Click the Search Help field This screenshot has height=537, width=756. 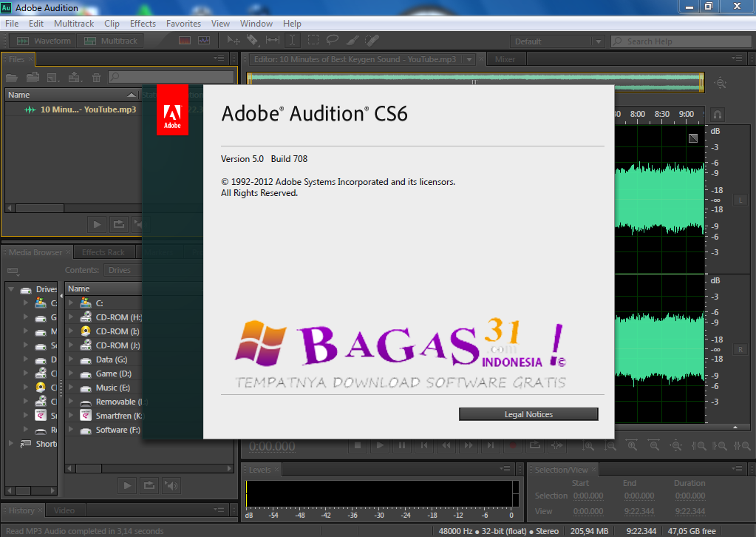tap(681, 41)
